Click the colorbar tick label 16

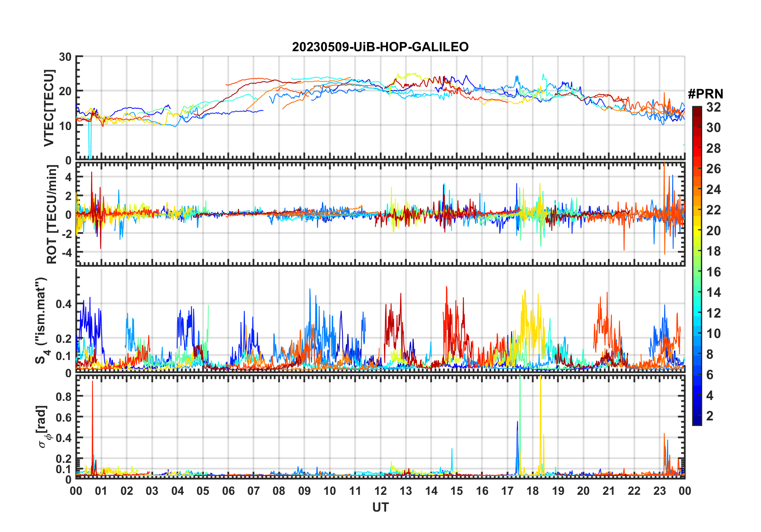click(713, 272)
